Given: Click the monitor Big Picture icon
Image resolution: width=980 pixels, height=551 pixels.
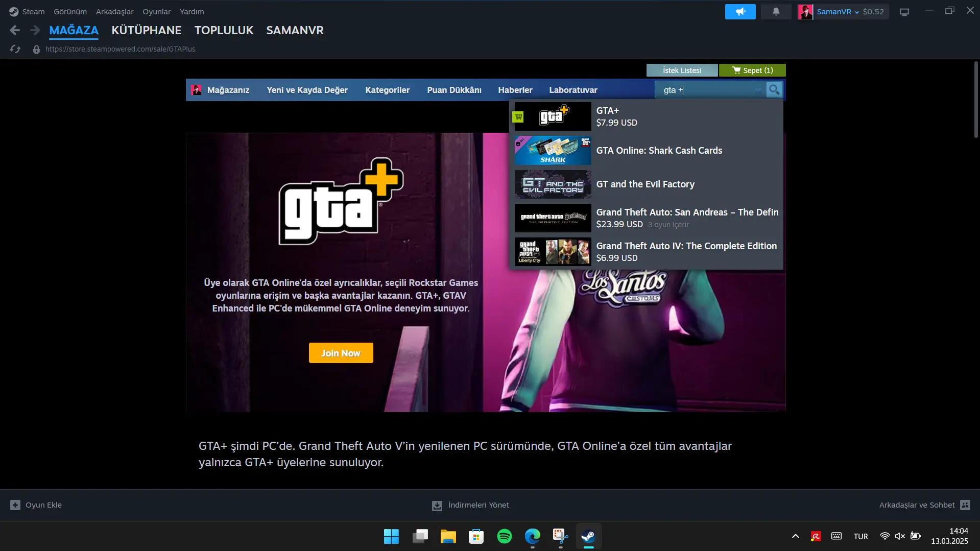Looking at the screenshot, I should coord(904,12).
